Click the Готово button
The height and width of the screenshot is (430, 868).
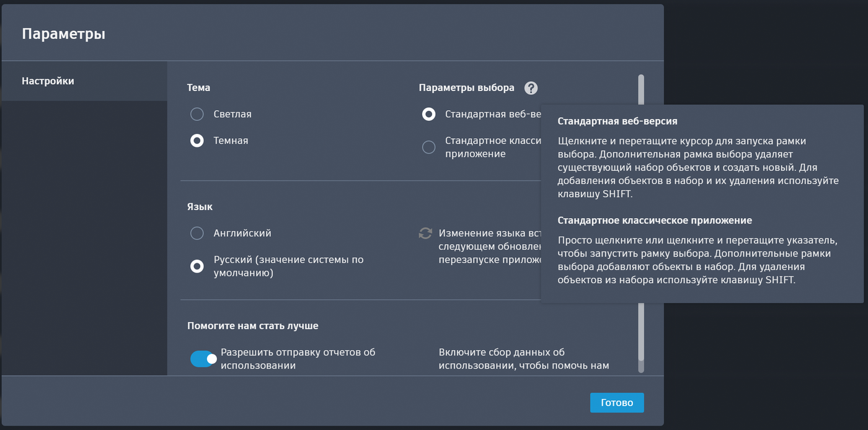(x=617, y=403)
